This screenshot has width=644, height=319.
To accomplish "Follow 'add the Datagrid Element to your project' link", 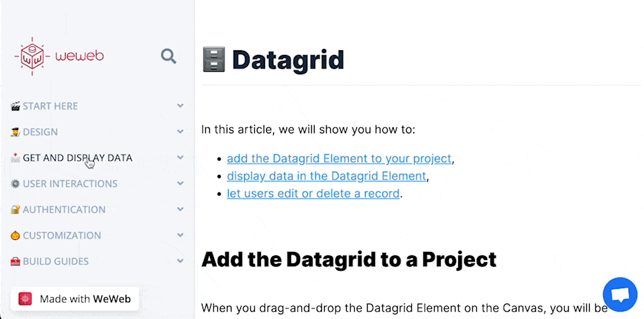I will pyautogui.click(x=339, y=159).
